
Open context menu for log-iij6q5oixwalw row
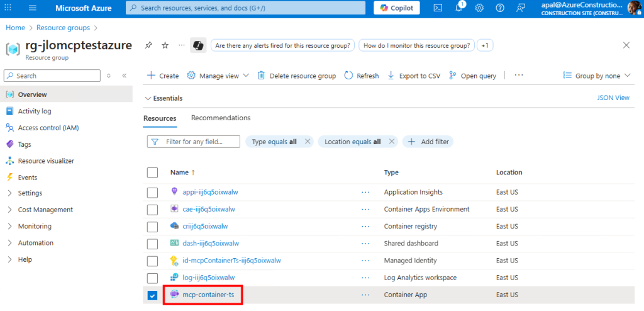click(365, 278)
